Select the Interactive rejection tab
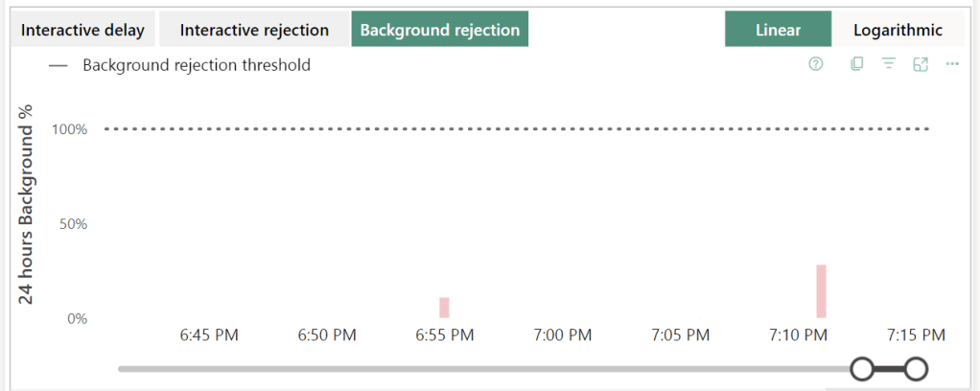 (254, 30)
